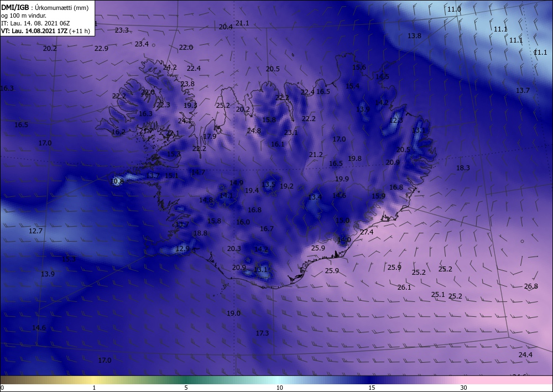Click the 15.1 value on Snæfellsnes

pyautogui.click(x=171, y=175)
